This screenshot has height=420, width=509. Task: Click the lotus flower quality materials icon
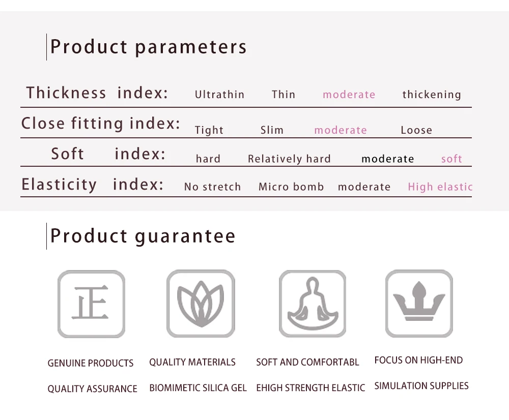pyautogui.click(x=201, y=304)
